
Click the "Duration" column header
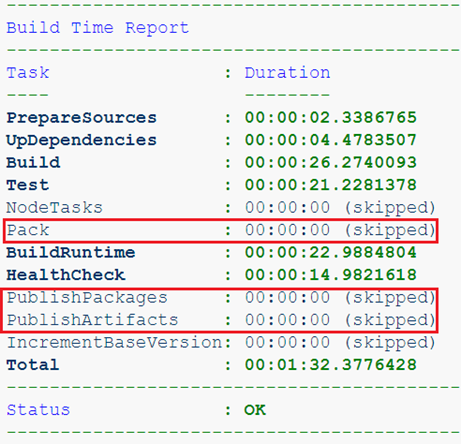coord(287,73)
